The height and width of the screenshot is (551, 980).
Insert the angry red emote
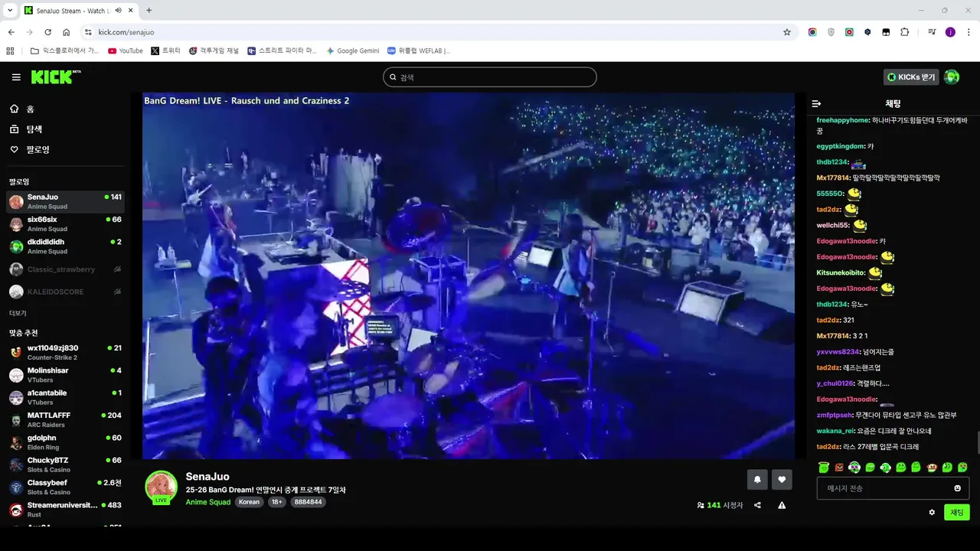[839, 467]
